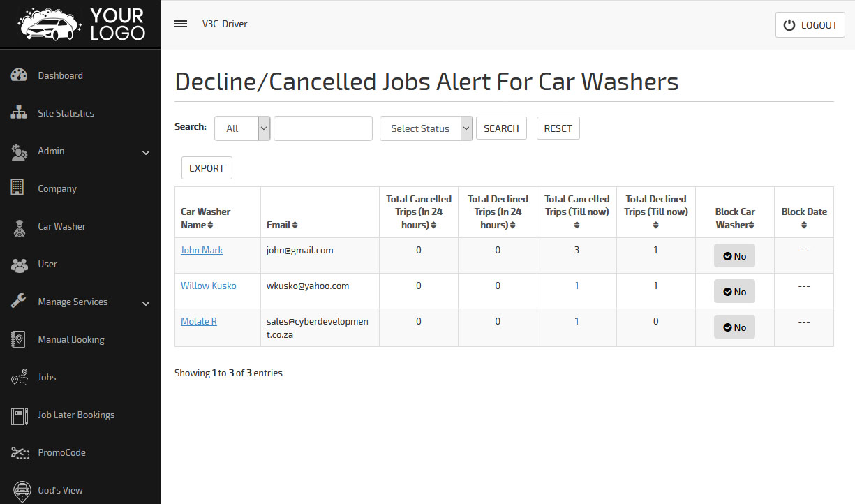Toggle the hamburger sidebar menu icon
This screenshot has height=504, width=855.
(x=181, y=24)
